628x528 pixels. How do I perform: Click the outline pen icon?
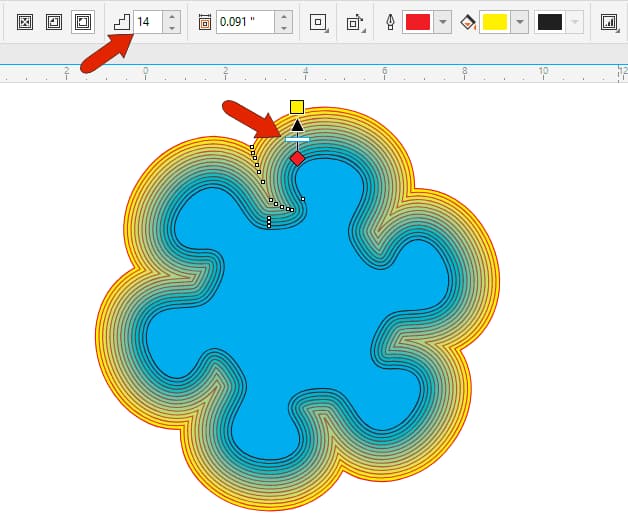click(x=391, y=21)
